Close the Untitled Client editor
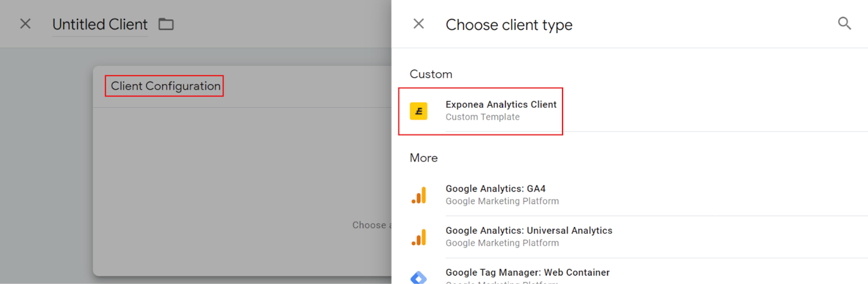868x284 pixels. click(25, 24)
